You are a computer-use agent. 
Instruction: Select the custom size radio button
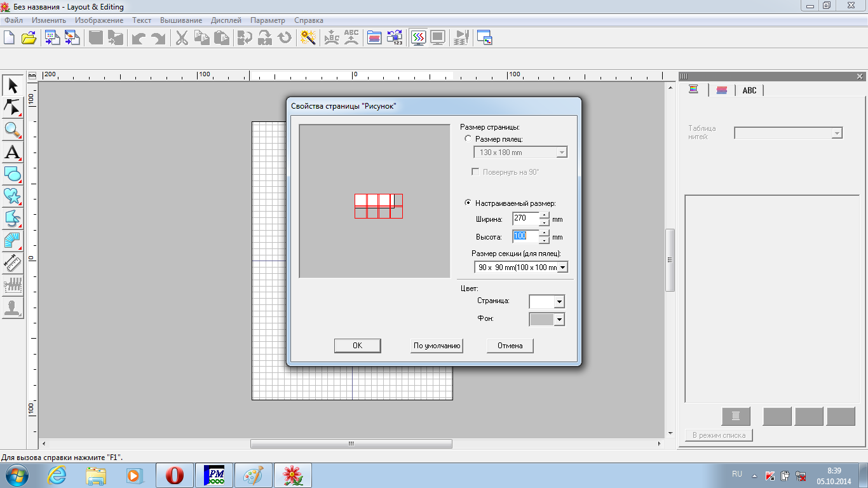(468, 203)
